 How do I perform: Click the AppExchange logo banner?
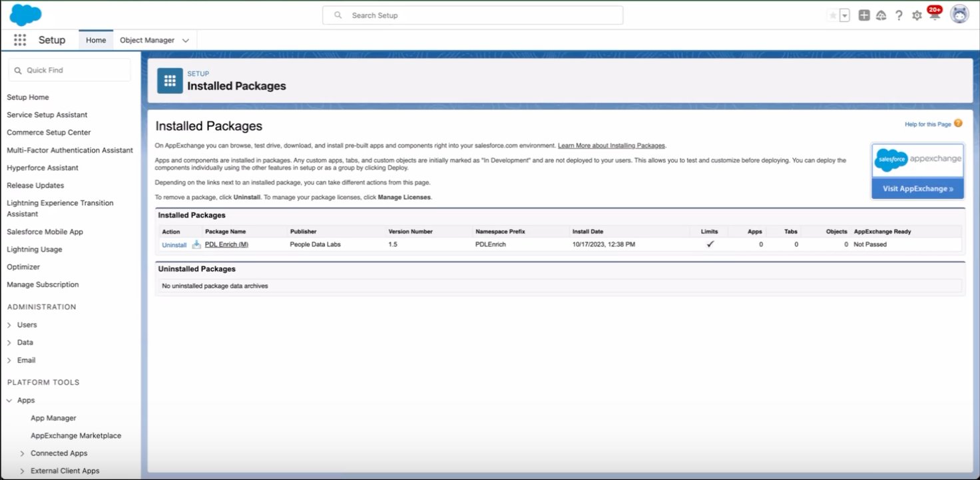click(917, 160)
